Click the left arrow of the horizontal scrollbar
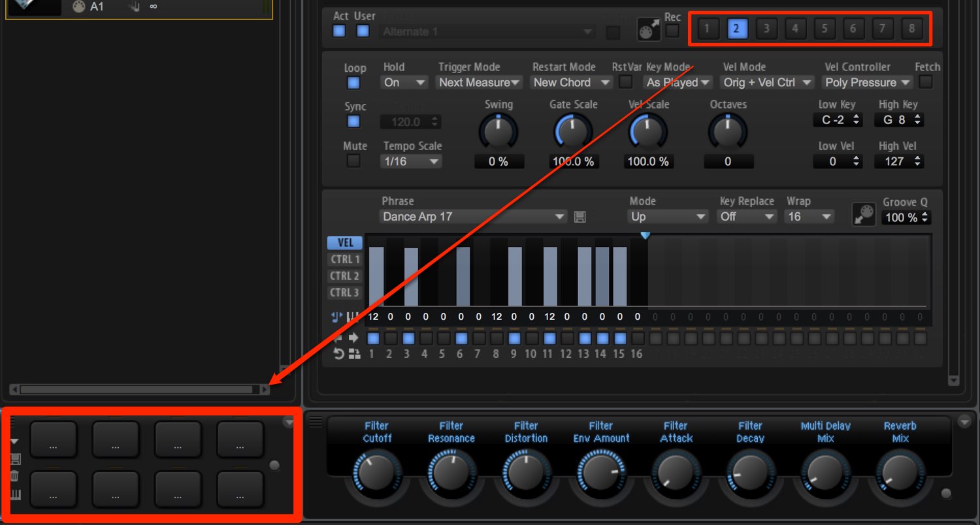Screen dimensions: 980x525 [x=14, y=390]
